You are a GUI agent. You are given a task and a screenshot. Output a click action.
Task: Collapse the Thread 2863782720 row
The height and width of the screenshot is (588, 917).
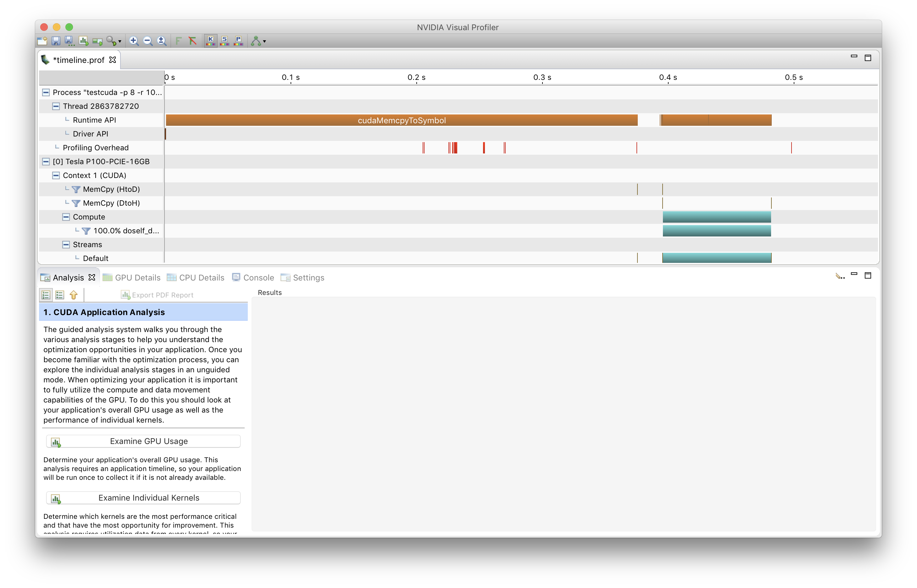pos(56,106)
